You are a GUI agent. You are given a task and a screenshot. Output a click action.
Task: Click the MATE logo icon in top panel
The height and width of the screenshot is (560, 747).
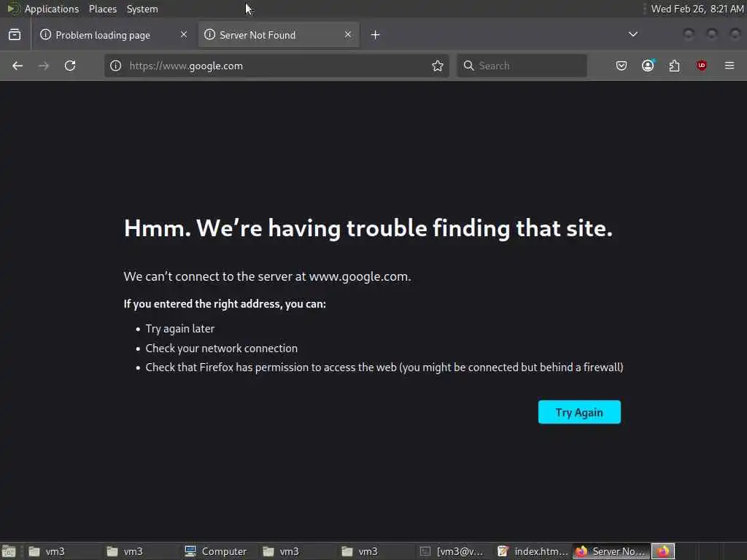(13, 9)
